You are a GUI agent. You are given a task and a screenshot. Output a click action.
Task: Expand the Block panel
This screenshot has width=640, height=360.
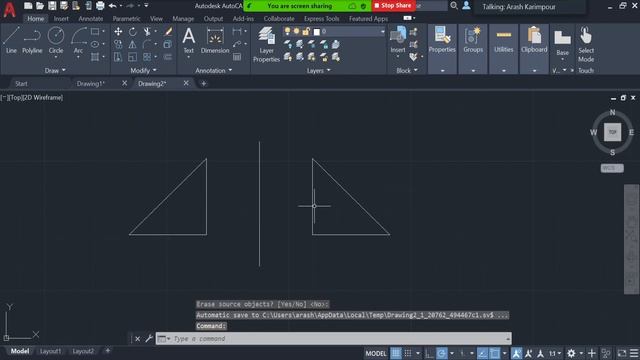407,70
